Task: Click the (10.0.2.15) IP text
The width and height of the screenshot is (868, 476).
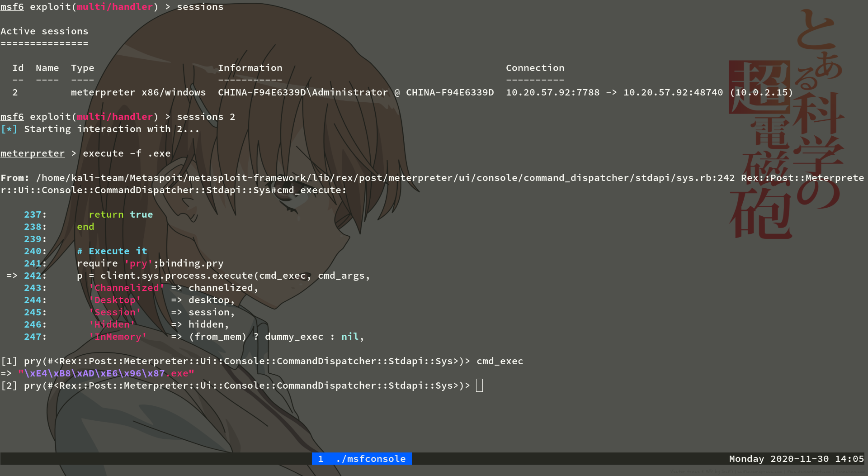Action: point(761,92)
